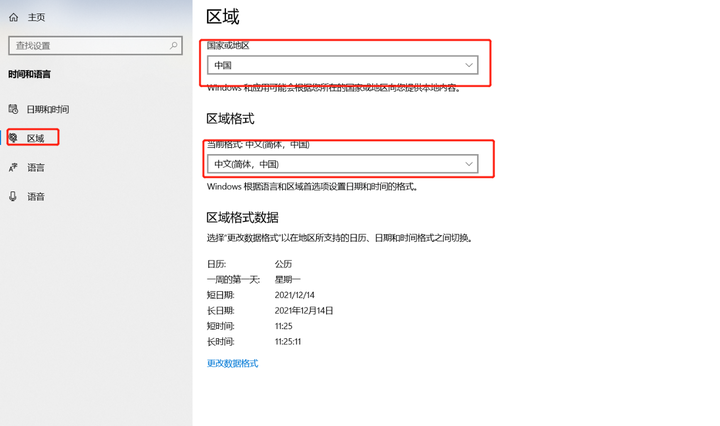Click the 区域 globe icon in sidebar
Viewport: 720px width, 426px height.
[x=13, y=138]
